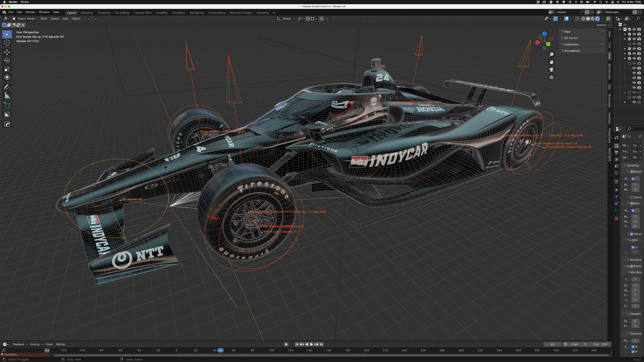Select the Rotate tool

point(7,61)
